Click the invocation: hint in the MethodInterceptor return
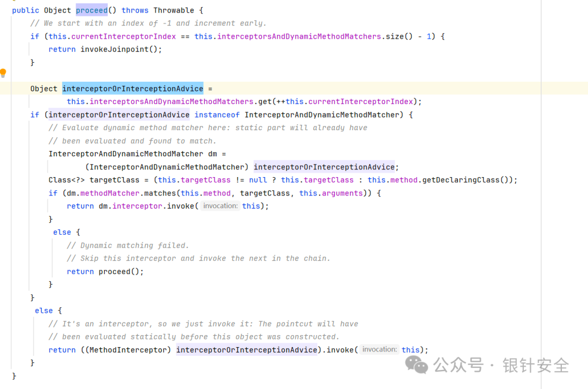Image resolution: width=588 pixels, height=389 pixels. [379, 350]
